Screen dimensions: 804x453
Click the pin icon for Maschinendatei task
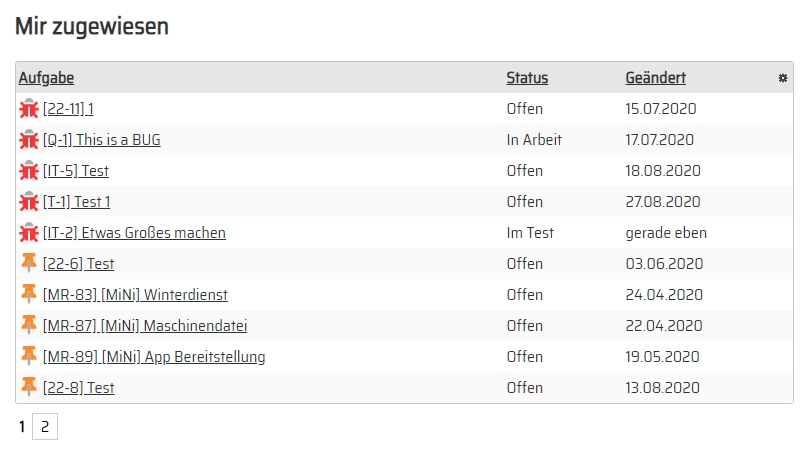coord(29,325)
